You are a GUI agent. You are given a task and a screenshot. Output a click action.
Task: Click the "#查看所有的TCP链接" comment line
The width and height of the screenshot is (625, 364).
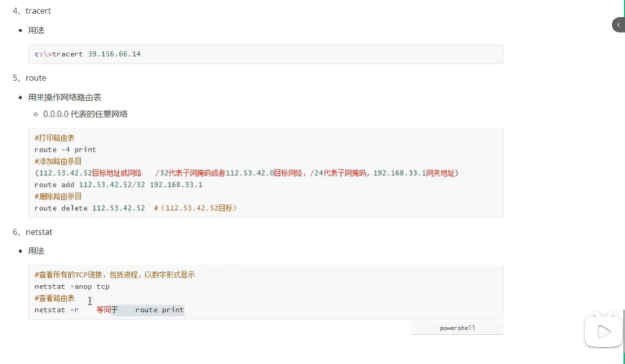coord(115,275)
